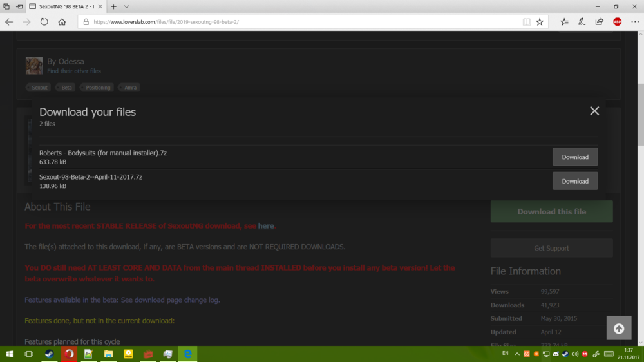This screenshot has height=362, width=644.
Task: Go back with the browser back arrow
Action: 9,22
